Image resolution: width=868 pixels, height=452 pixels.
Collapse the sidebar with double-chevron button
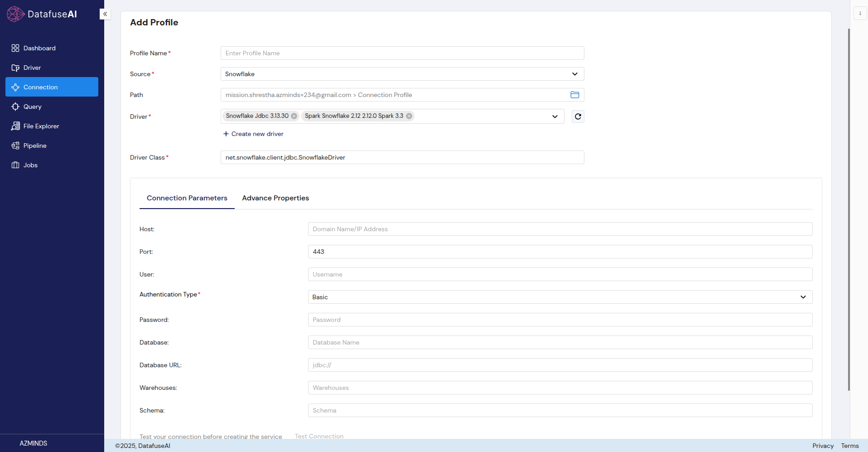pyautogui.click(x=105, y=14)
